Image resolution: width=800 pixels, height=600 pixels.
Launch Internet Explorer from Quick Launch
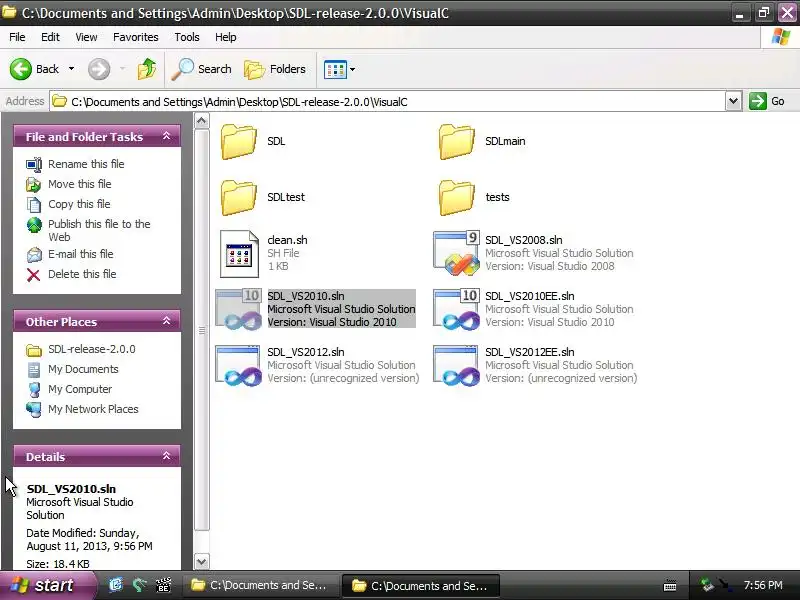pyautogui.click(x=116, y=585)
